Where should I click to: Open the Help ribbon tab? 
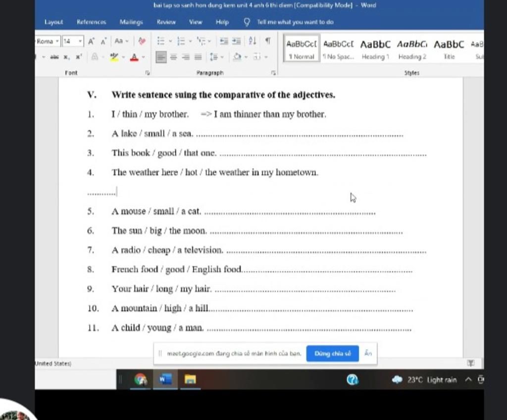222,22
